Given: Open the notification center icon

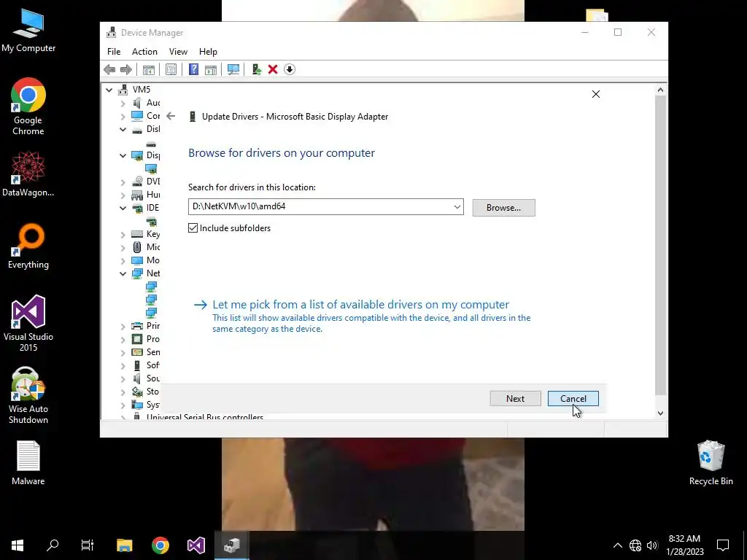Looking at the screenshot, I should (723, 545).
